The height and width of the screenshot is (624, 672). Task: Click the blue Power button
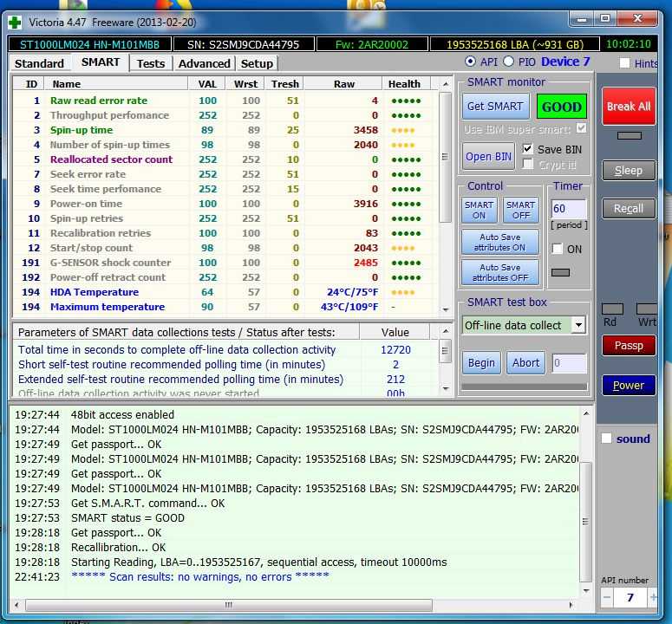click(629, 386)
